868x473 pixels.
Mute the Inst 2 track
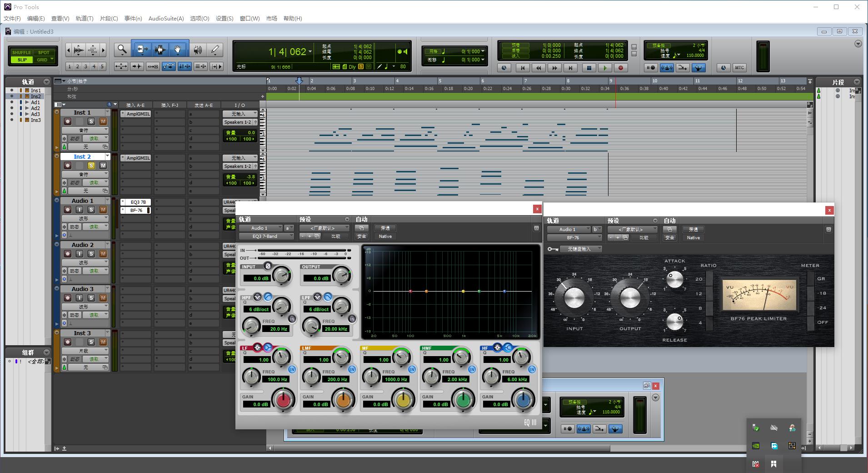click(x=103, y=166)
